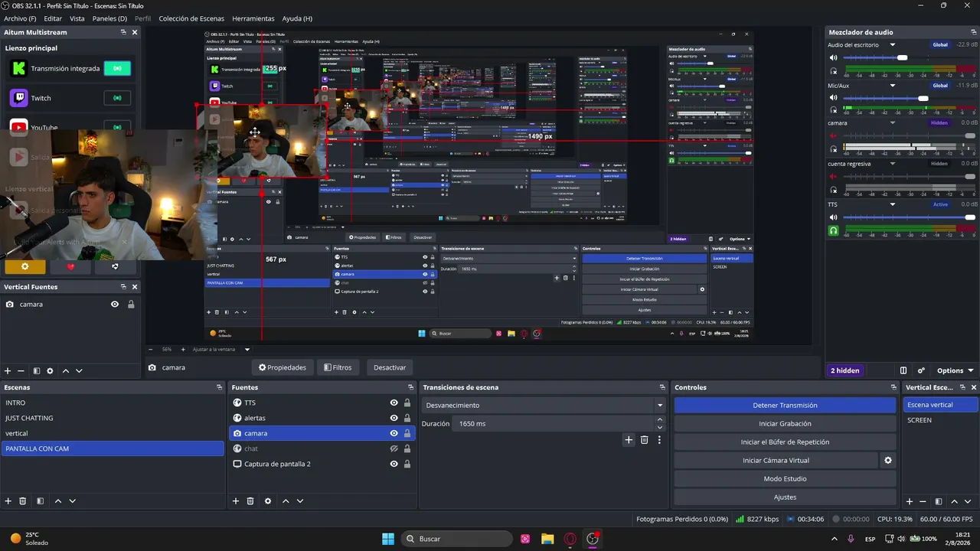Open advanced audio properties gear in mixer
Image resolution: width=980 pixels, height=551 pixels.
pyautogui.click(x=921, y=370)
